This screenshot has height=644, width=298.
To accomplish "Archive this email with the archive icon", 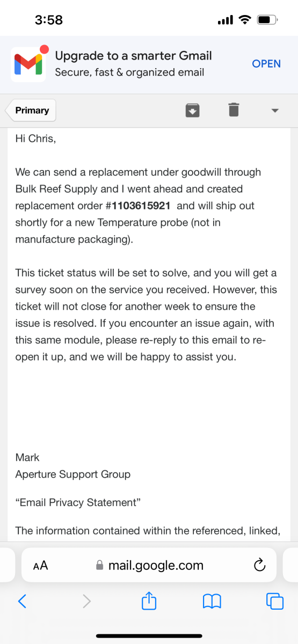I will [x=192, y=111].
